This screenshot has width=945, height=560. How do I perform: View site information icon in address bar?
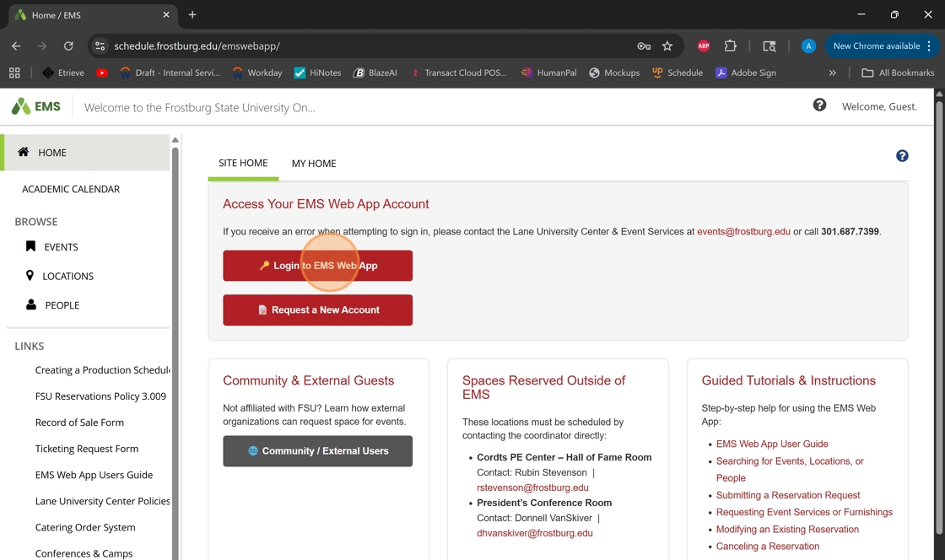(100, 46)
